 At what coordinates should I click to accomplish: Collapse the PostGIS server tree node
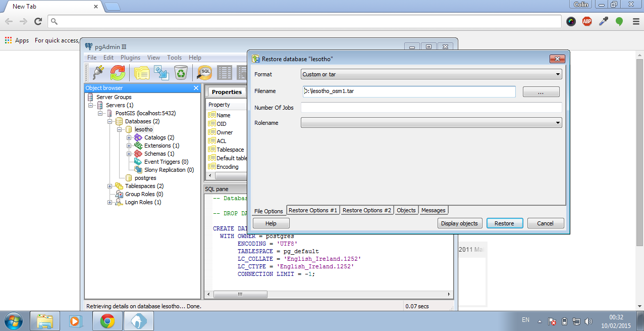(100, 113)
